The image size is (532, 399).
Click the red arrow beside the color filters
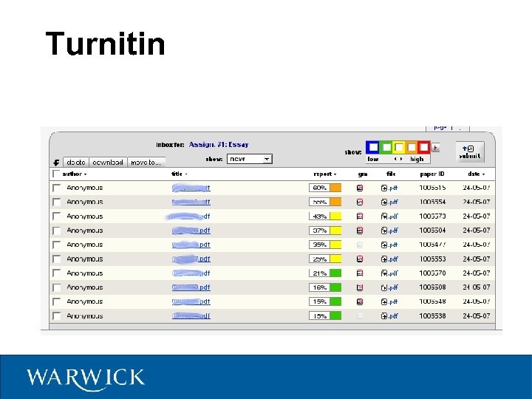435,148
